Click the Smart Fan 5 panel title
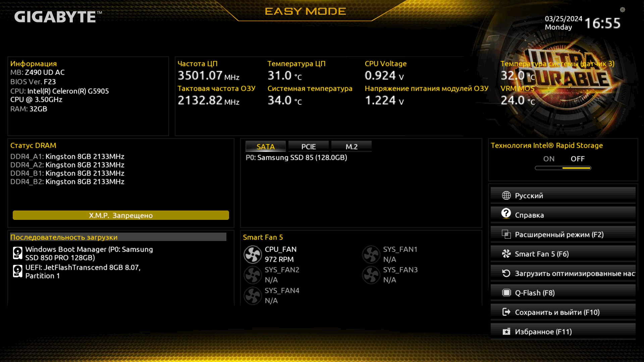This screenshot has height=362, width=644. click(x=263, y=237)
